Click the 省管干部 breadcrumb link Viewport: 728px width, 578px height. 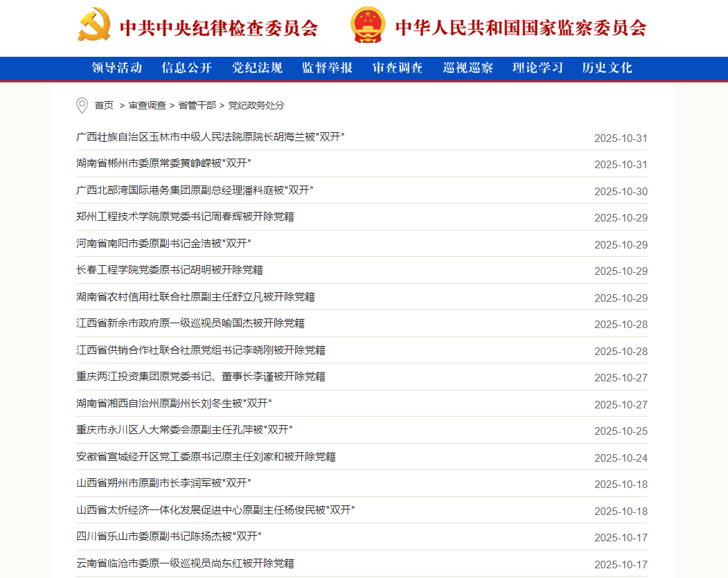(x=197, y=105)
